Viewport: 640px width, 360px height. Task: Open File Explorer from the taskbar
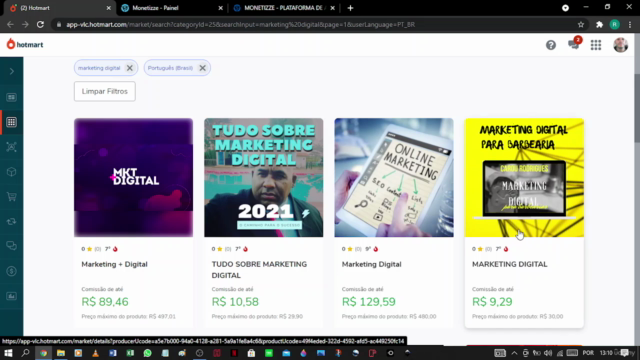click(x=61, y=353)
